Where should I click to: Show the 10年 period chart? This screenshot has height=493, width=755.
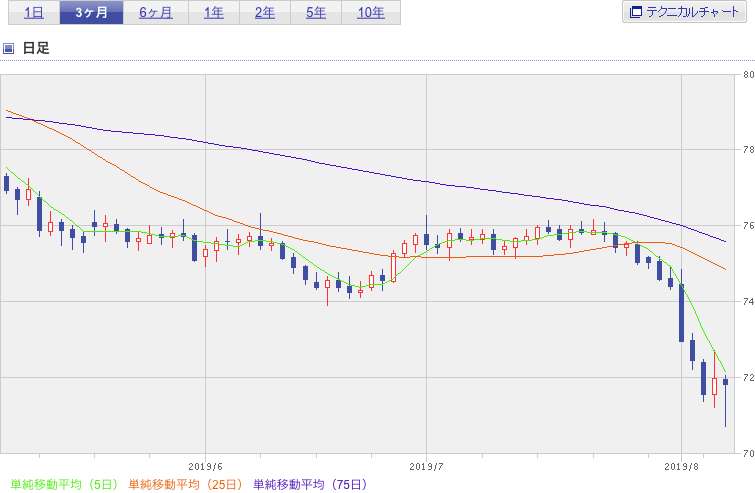(x=371, y=13)
